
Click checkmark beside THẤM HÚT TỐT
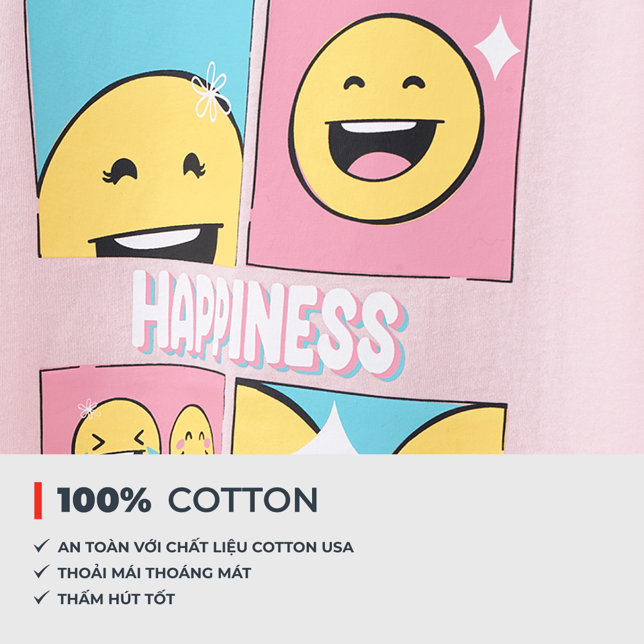pos(41,598)
